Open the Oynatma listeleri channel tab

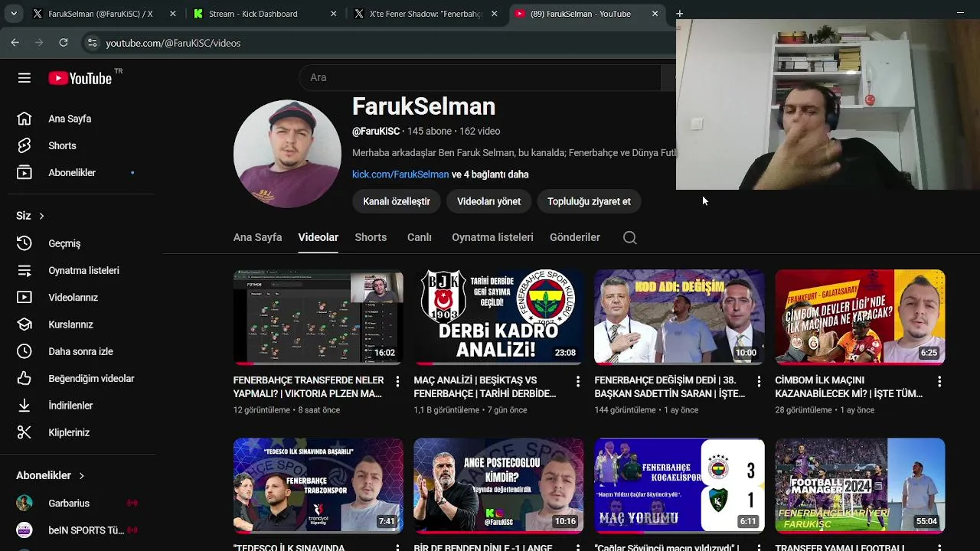tap(492, 237)
